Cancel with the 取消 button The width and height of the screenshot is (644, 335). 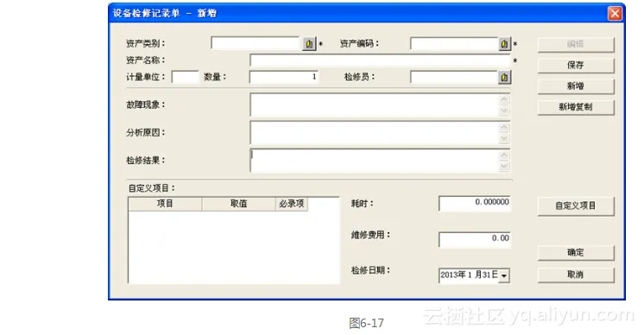coord(576,275)
